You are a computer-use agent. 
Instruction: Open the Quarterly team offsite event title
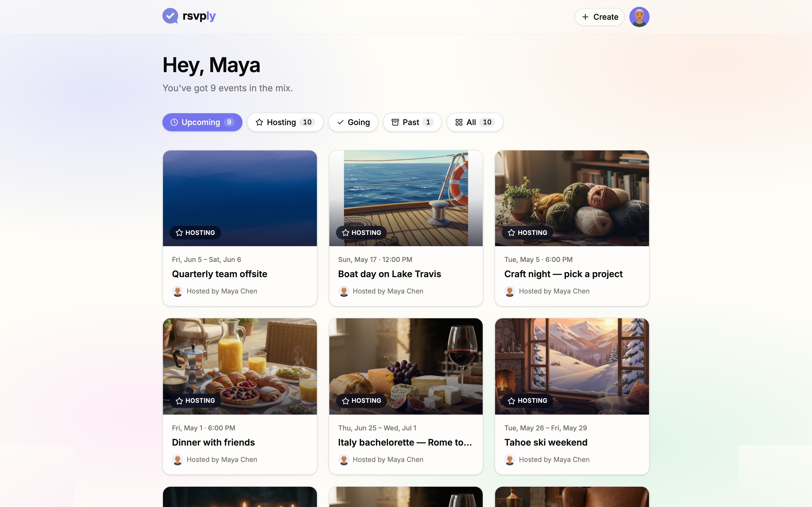coord(219,274)
